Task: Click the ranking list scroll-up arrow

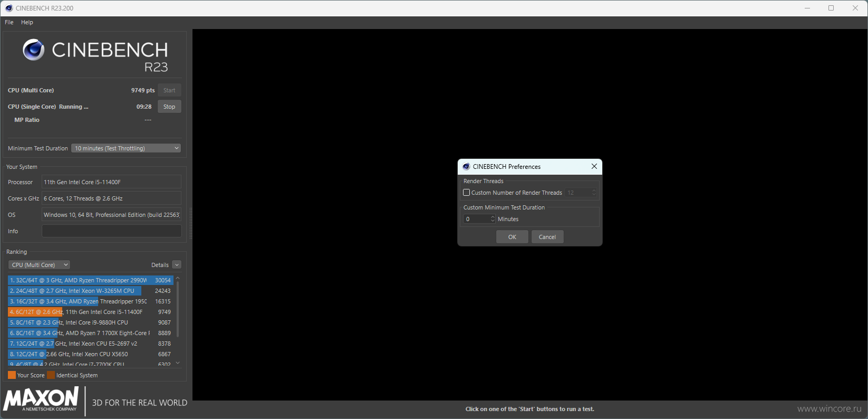Action: click(x=178, y=278)
